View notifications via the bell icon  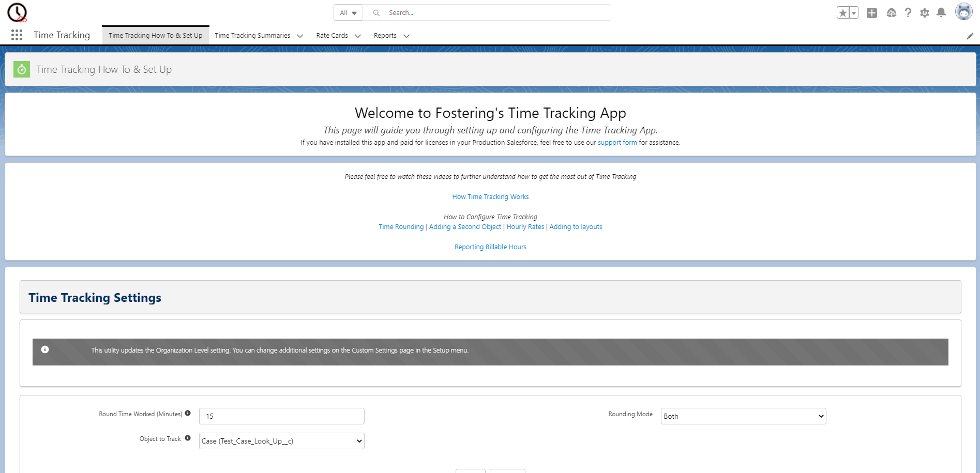click(x=941, y=12)
